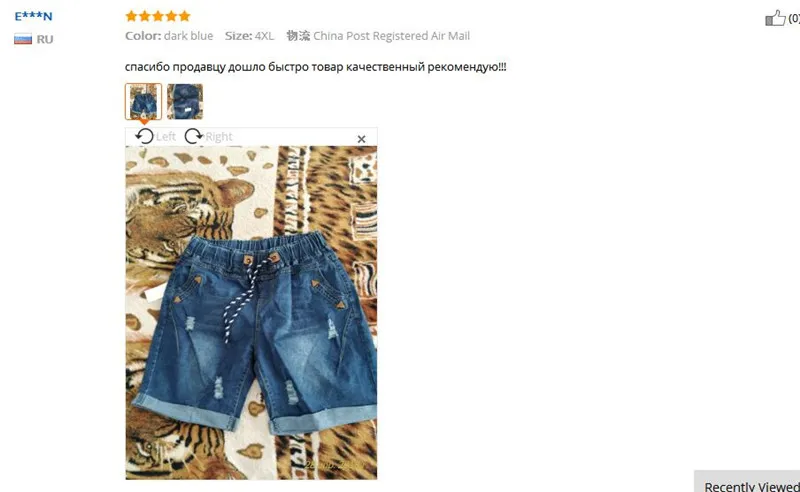
Task: Click the RU country label
Action: [45, 39]
